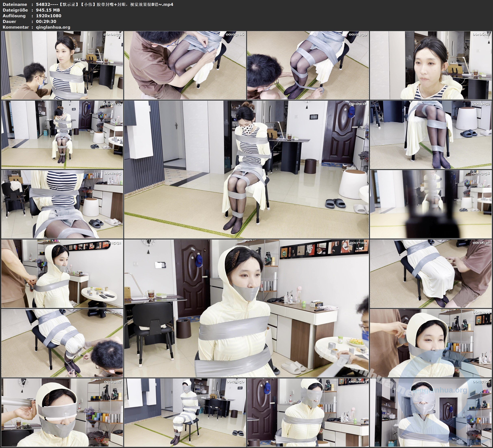
Task: Open the large frame stamped 00:17:04
Action: [247, 308]
